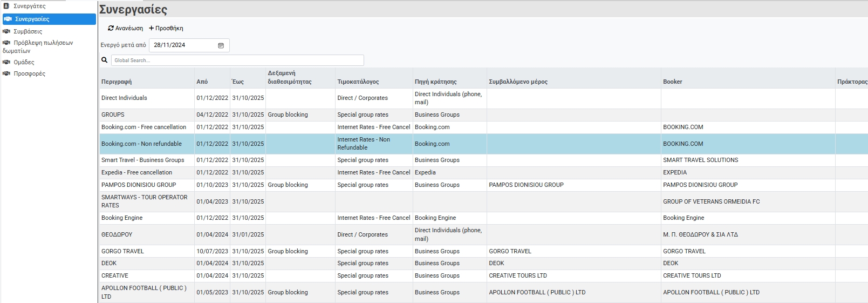Open the calendar picker for the date field
Image resolution: width=868 pixels, height=303 pixels.
(221, 45)
